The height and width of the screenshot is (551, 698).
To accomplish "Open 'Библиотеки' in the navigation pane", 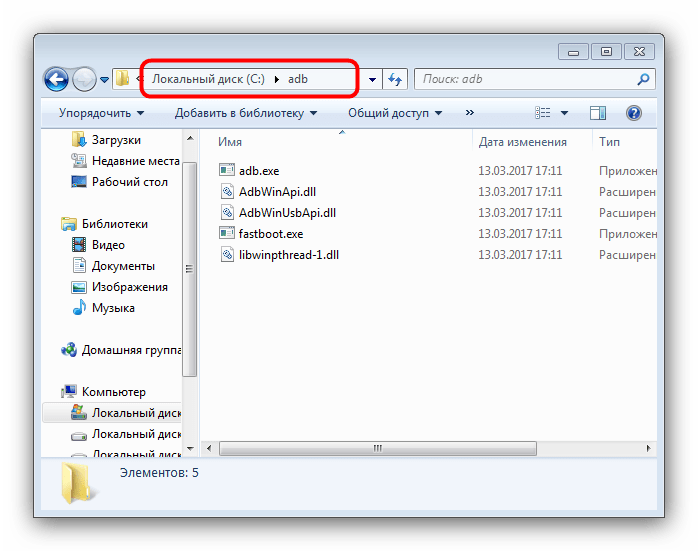I will (x=114, y=223).
